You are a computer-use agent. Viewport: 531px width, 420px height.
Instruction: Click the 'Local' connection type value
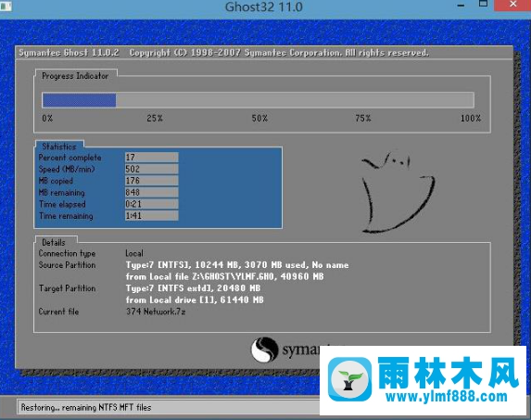click(x=134, y=253)
